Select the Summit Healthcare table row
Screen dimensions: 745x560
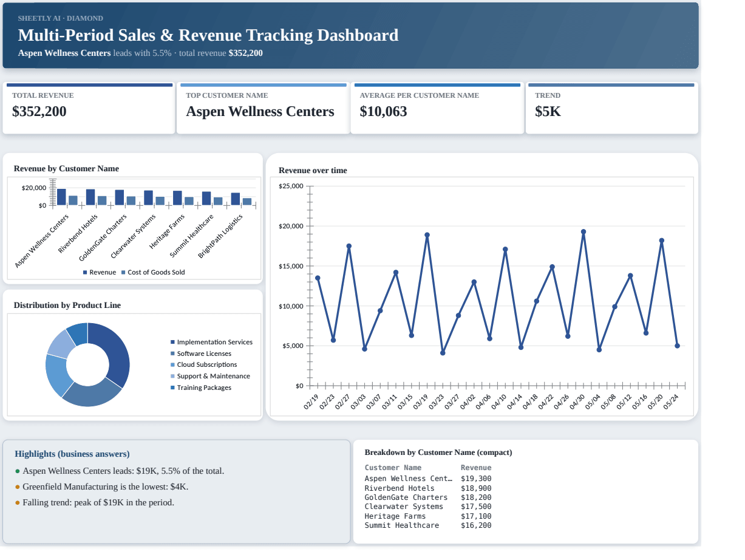point(428,525)
